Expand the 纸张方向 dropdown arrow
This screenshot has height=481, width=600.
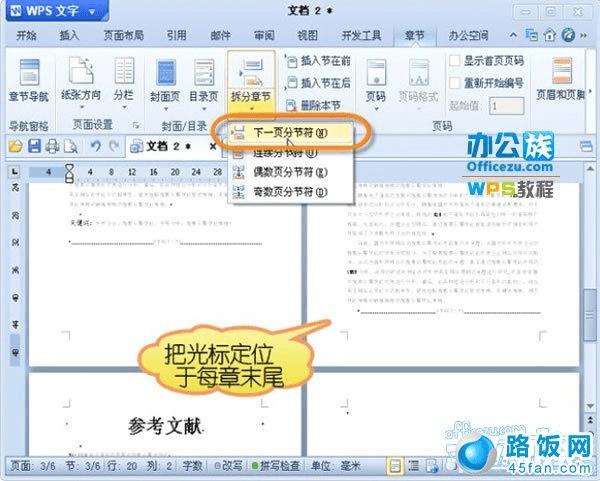point(82,107)
